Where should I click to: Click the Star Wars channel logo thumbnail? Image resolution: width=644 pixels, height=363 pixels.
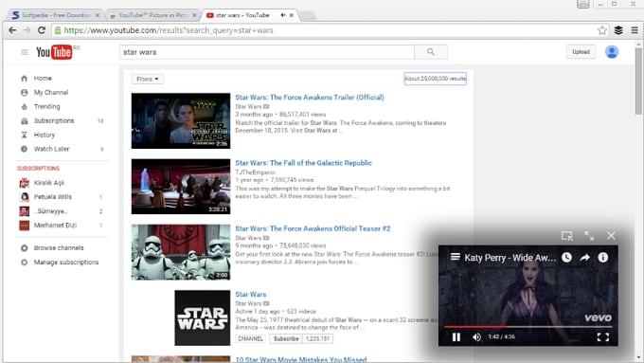click(203, 318)
